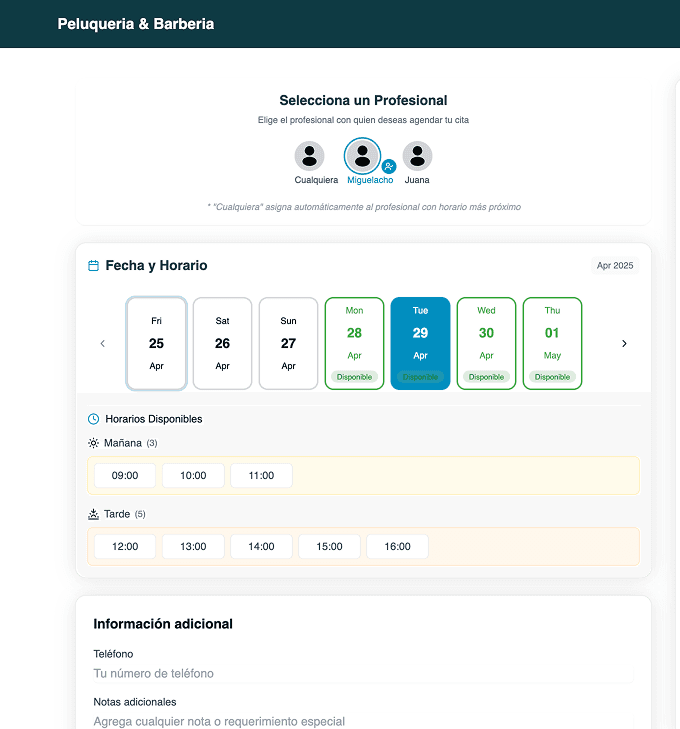Choose the Miguelacho profile avatar
This screenshot has width=680, height=729.
(x=362, y=155)
